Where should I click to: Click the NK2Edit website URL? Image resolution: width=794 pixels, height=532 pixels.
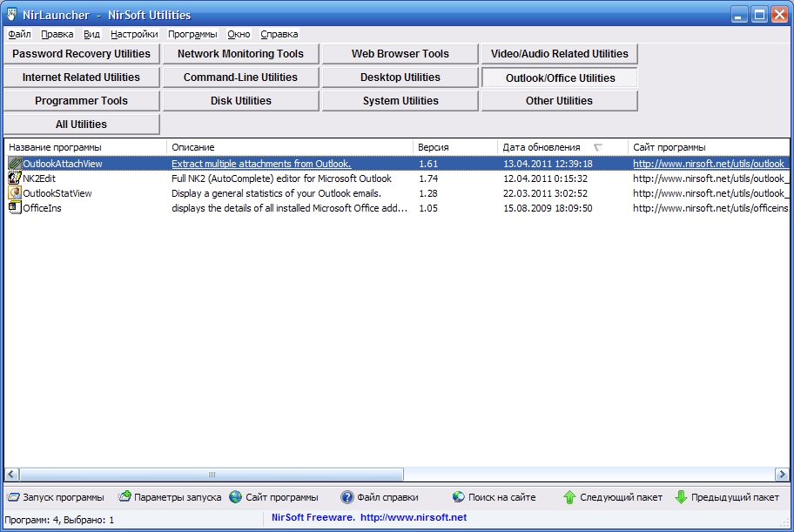[710, 178]
